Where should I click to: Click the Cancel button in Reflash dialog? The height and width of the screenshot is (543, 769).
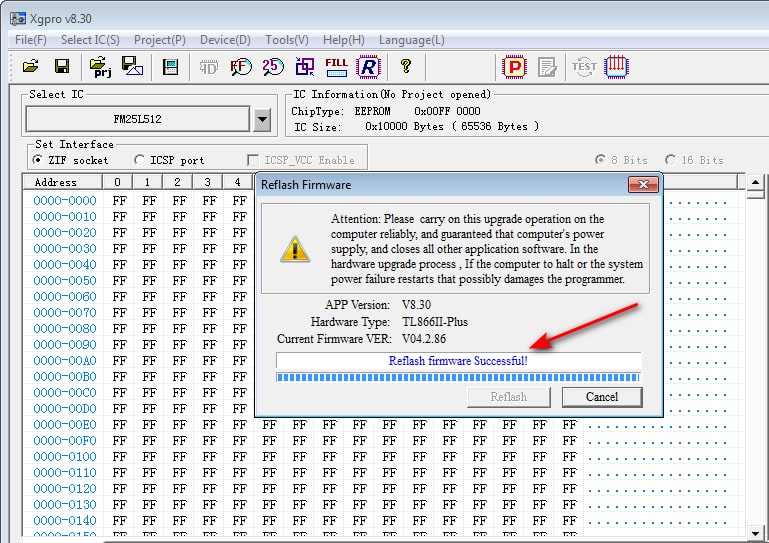[602, 397]
